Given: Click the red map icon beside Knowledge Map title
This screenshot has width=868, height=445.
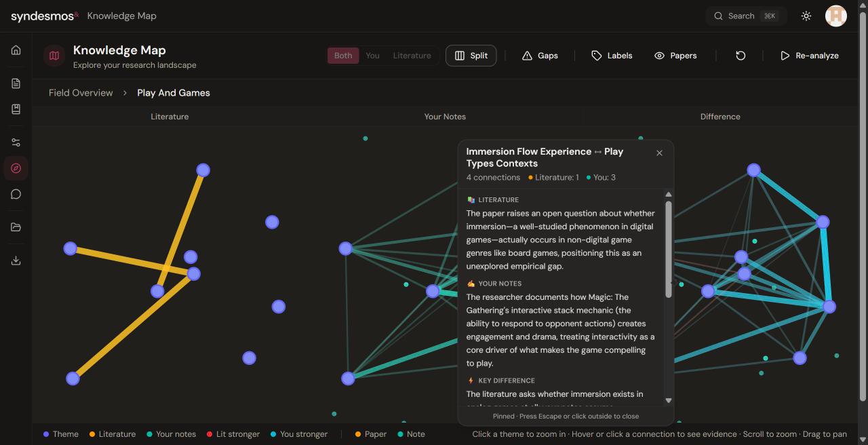Looking at the screenshot, I should coord(54,56).
